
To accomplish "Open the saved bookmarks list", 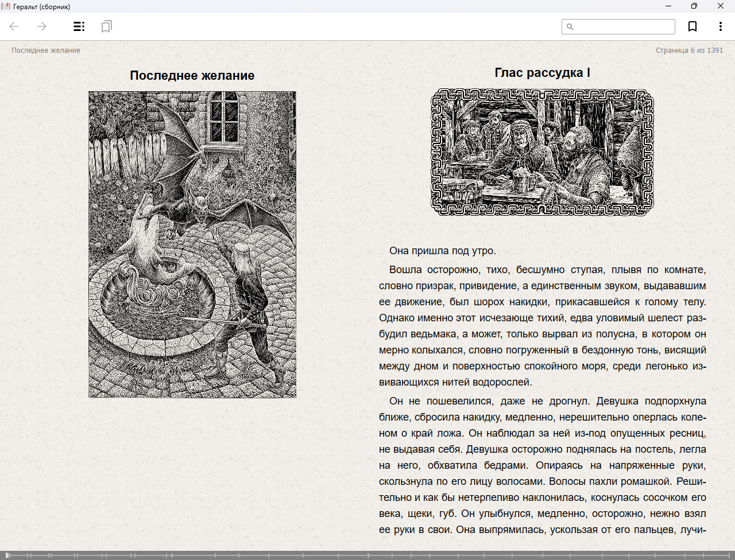I will tap(106, 26).
